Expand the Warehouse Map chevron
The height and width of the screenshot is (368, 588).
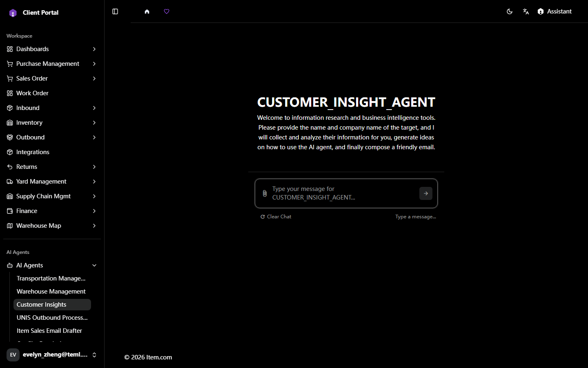94,226
